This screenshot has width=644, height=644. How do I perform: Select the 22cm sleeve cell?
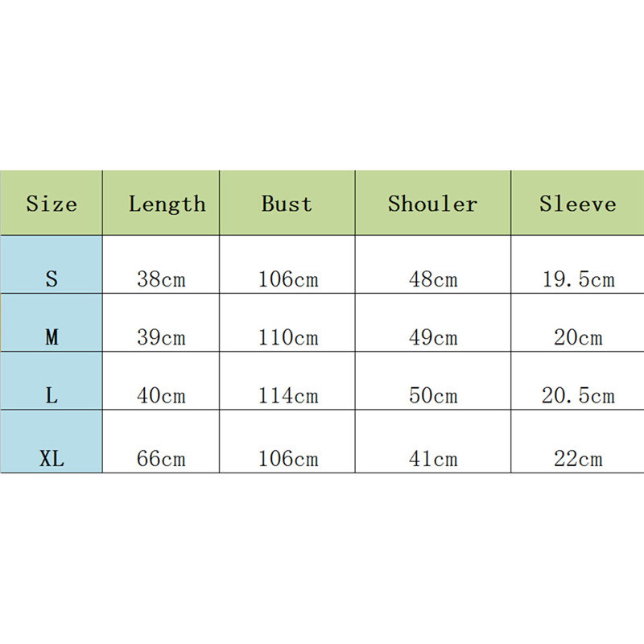click(x=578, y=459)
